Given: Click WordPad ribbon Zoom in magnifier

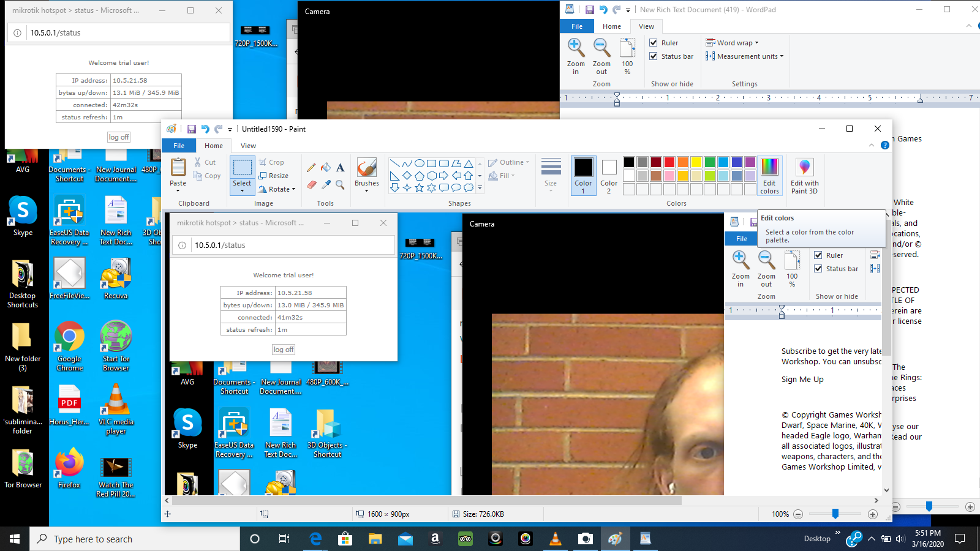Looking at the screenshot, I should (576, 56).
